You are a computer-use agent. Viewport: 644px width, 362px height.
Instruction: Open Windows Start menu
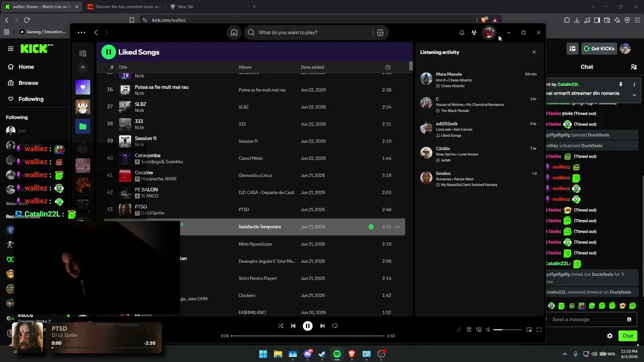click(263, 354)
